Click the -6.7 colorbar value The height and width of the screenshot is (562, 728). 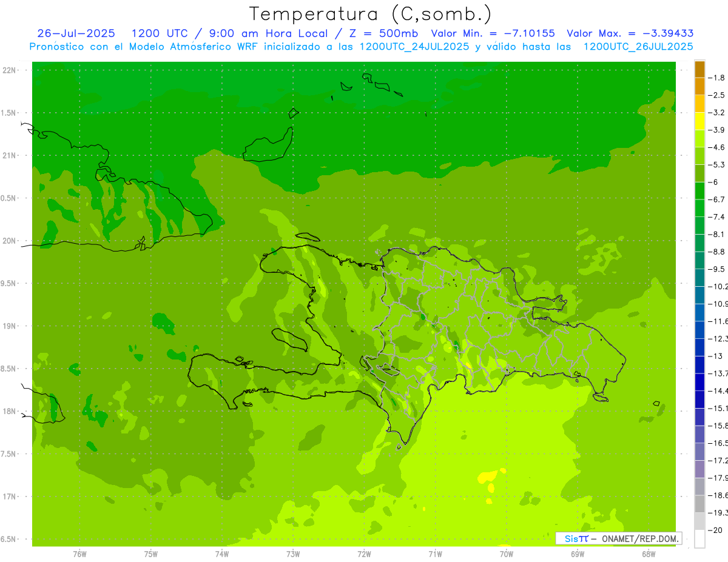(x=716, y=199)
